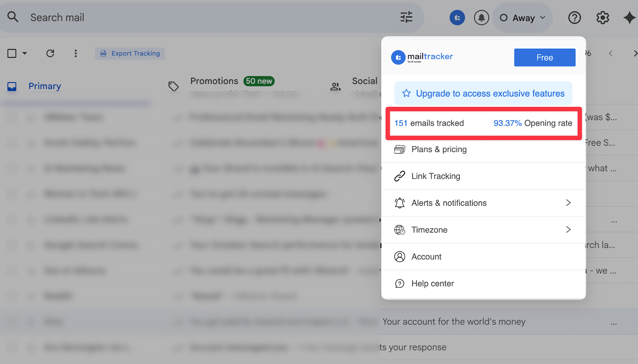Open the Help center icon
638x364 pixels.
pyautogui.click(x=399, y=283)
